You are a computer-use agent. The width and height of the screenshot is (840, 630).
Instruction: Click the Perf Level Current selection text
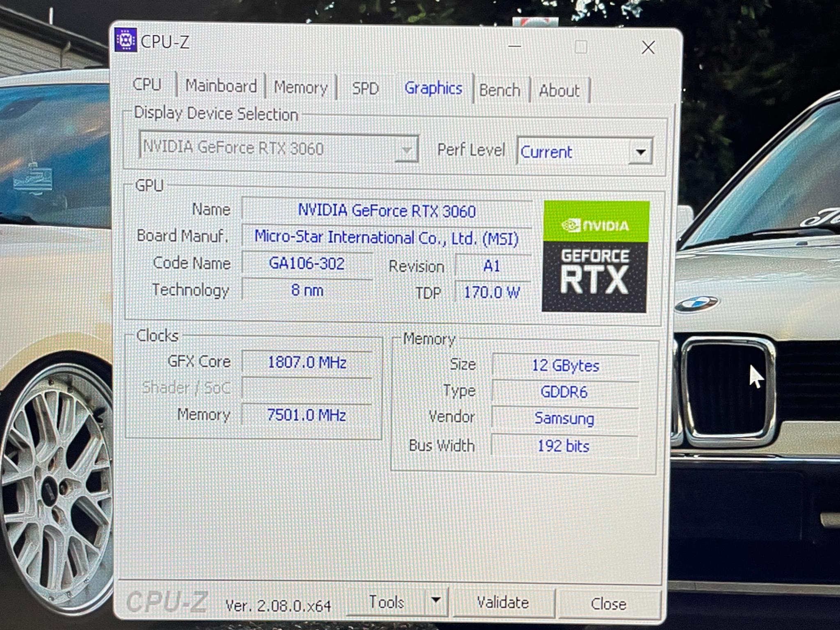(x=546, y=152)
